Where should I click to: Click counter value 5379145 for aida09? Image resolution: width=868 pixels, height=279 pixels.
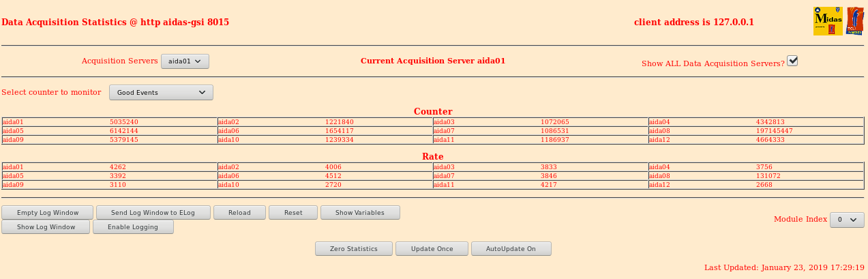pyautogui.click(x=124, y=140)
